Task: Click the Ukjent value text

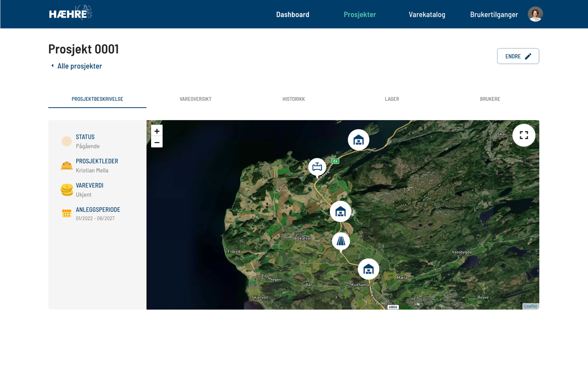Action: pyautogui.click(x=84, y=195)
